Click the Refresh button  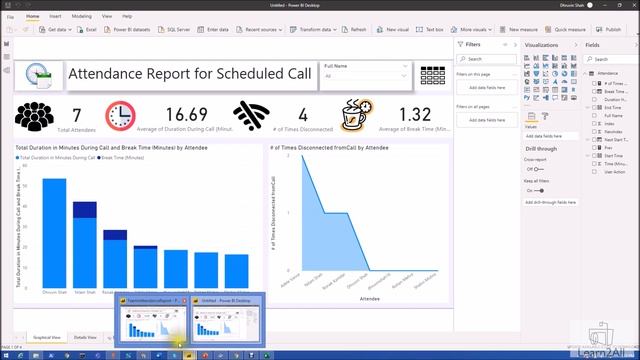[354, 30]
